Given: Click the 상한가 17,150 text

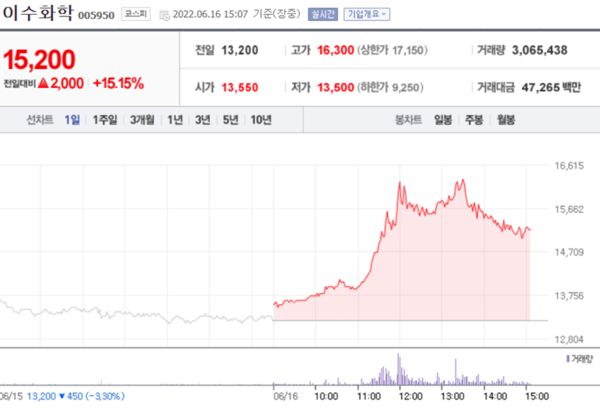Looking at the screenshot, I should 392,50.
